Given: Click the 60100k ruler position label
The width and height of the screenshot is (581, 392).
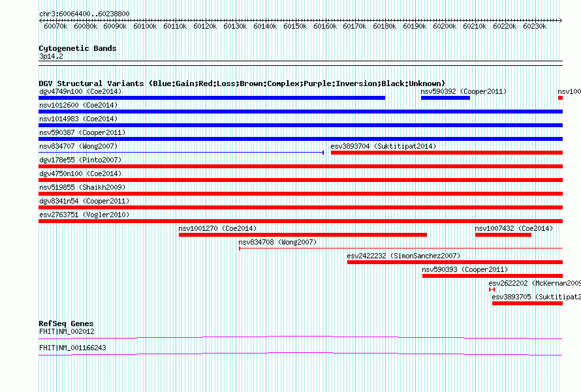Looking at the screenshot, I should (145, 26).
